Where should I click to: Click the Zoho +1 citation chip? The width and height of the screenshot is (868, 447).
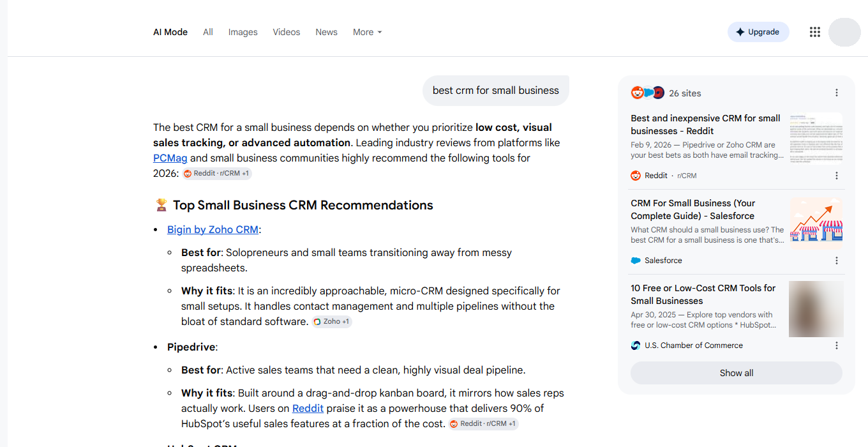coord(332,322)
